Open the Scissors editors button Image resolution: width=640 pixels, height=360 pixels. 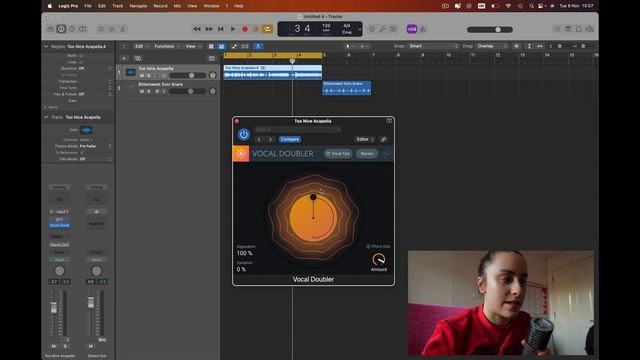(x=122, y=29)
